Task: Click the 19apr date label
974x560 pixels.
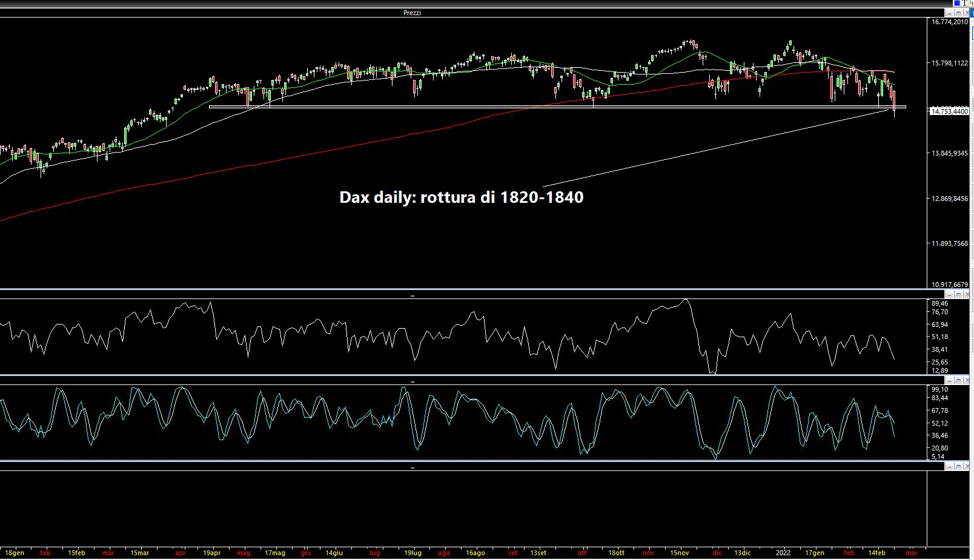Action: point(212,553)
